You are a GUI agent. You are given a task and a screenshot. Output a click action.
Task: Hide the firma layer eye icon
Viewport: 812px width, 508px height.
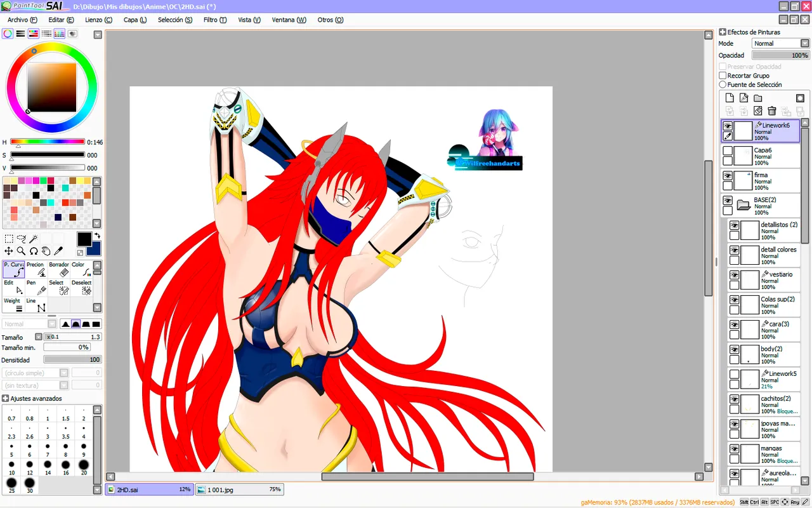[728, 176]
